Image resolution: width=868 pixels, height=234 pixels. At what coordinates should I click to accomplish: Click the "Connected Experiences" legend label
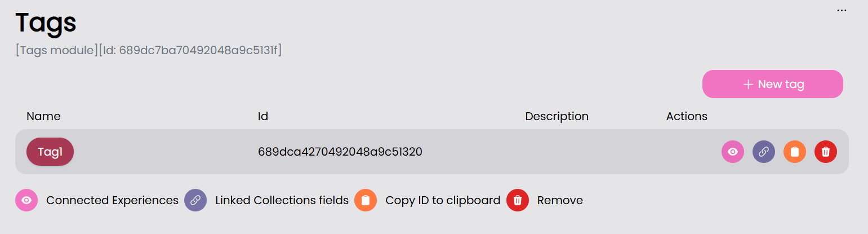pos(112,200)
